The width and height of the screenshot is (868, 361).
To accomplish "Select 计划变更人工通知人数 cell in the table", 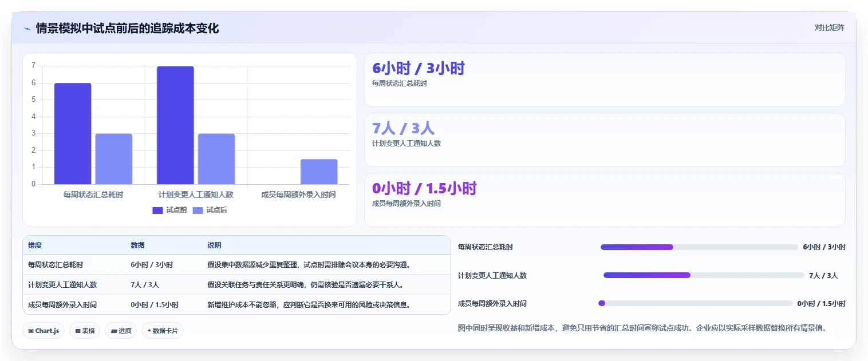I will click(62, 285).
